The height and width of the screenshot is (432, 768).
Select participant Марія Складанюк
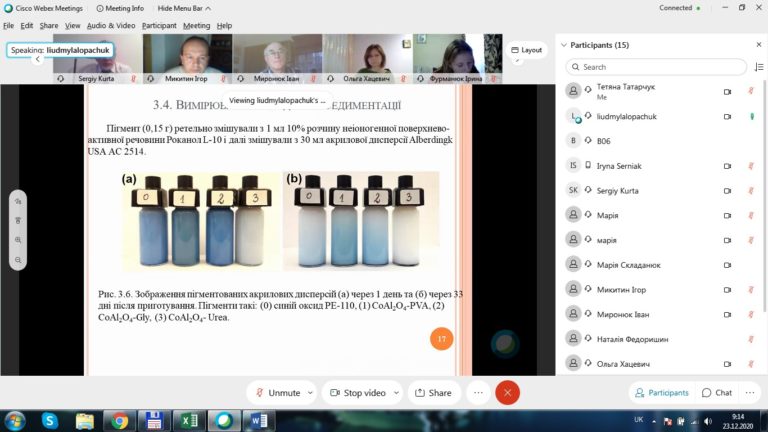659,264
